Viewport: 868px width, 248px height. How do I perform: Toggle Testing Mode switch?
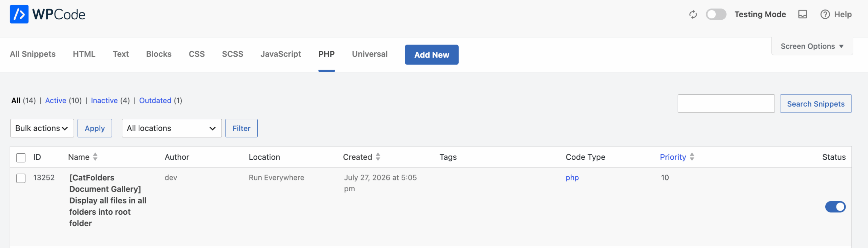coord(716,14)
